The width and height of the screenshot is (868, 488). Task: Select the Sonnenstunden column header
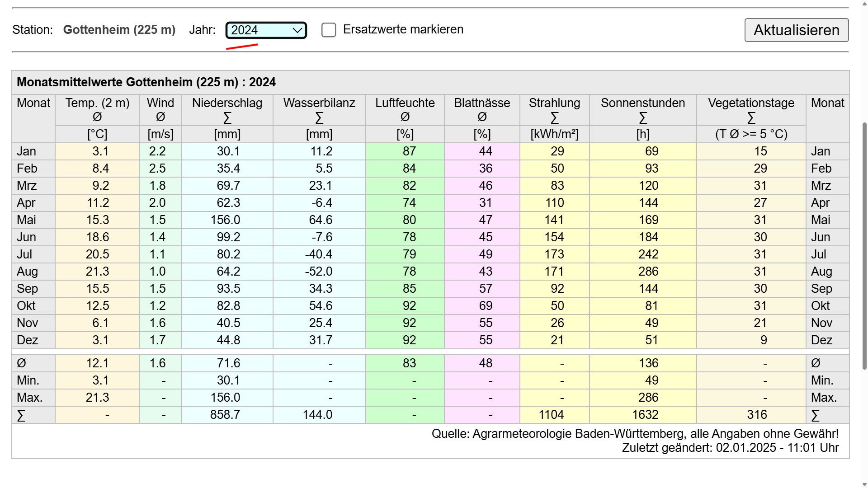tap(642, 103)
